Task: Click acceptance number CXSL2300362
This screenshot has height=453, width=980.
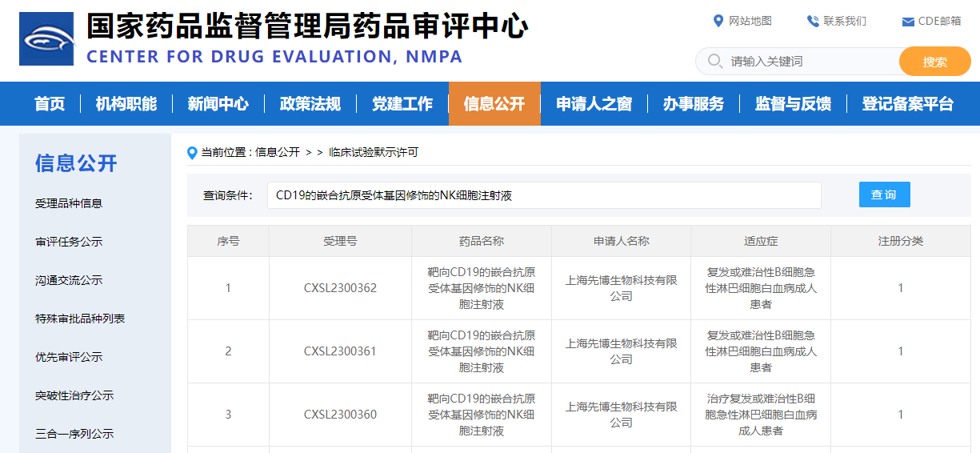Action: tap(340, 288)
